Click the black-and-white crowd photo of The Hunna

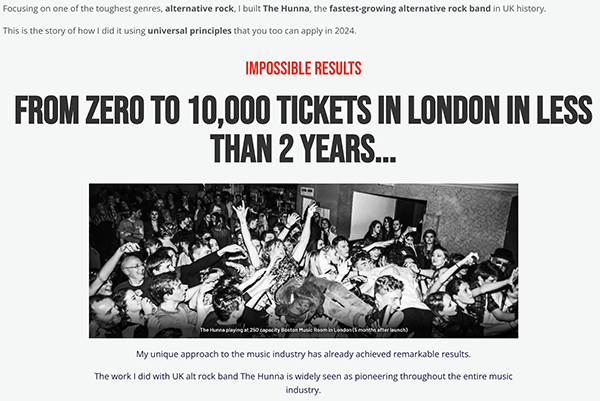(303, 261)
